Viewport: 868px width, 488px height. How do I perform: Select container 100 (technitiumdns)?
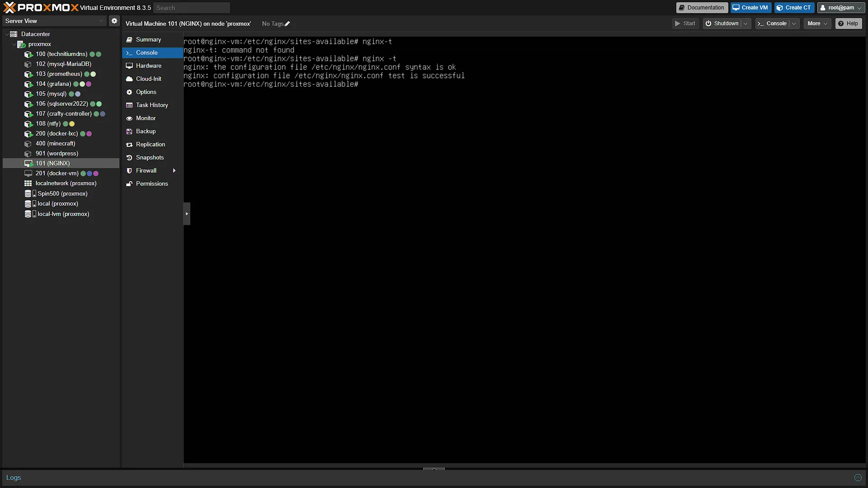[x=61, y=54]
